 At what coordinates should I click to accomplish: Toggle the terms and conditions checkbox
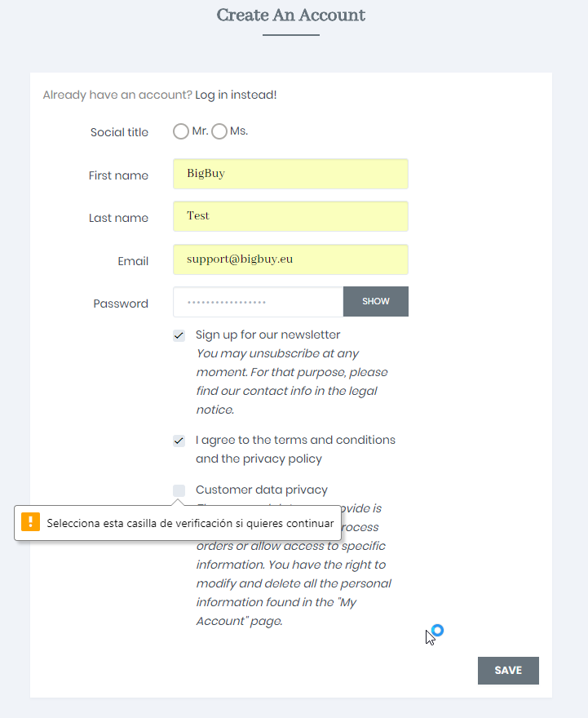(x=179, y=441)
